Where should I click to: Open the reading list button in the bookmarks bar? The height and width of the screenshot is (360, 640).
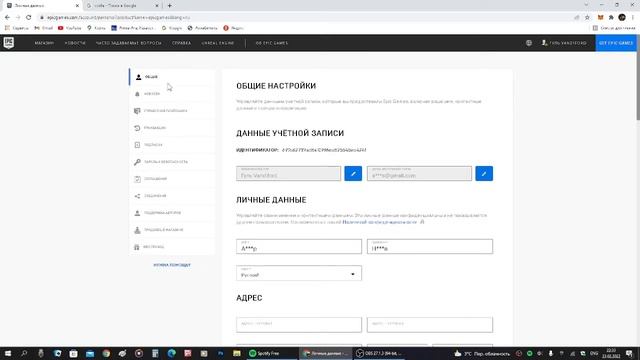[614, 28]
